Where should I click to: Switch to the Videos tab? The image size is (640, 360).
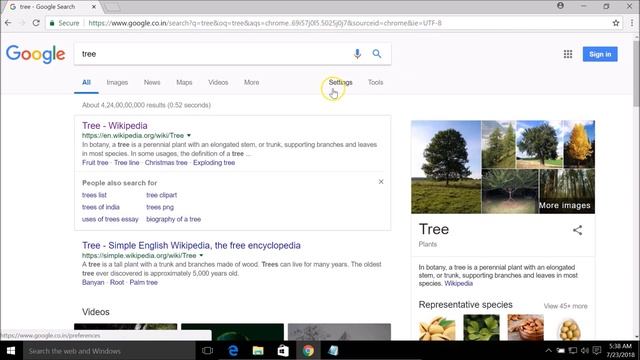click(218, 82)
